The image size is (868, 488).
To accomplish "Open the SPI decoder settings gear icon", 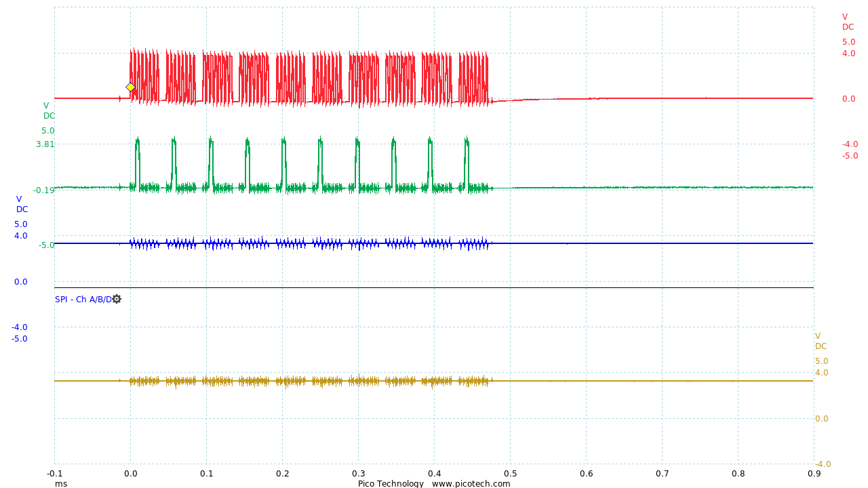I will point(115,298).
